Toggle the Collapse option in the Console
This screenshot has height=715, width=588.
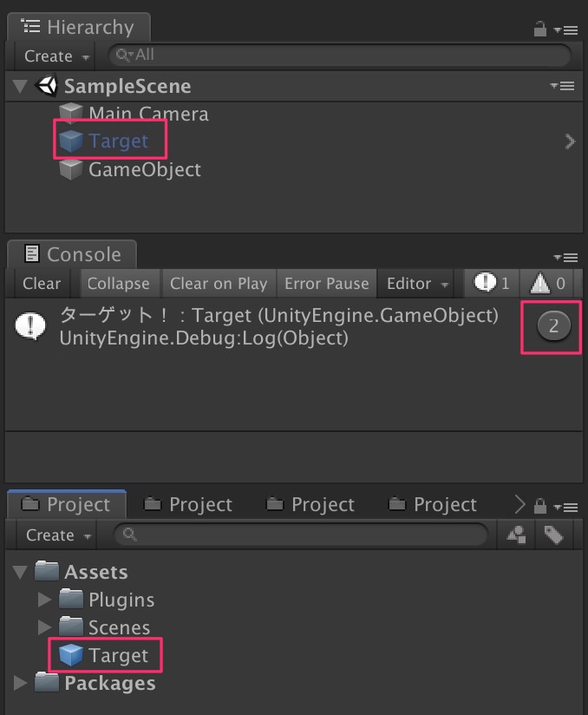119,284
